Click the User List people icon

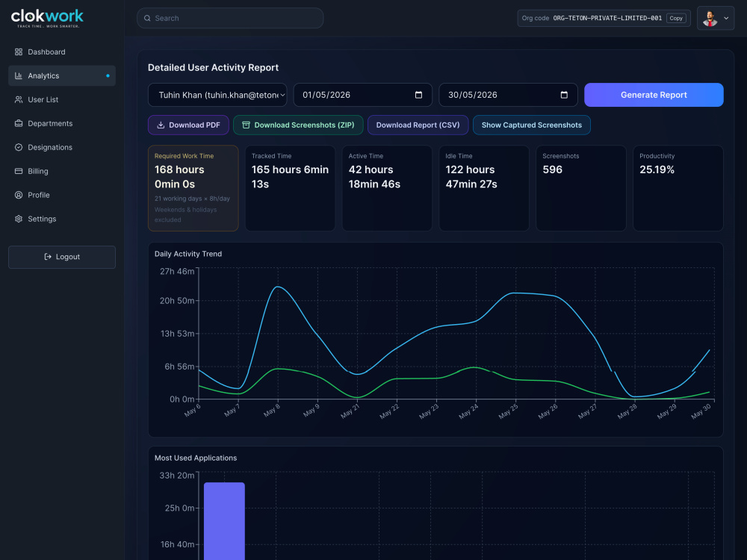click(x=19, y=99)
